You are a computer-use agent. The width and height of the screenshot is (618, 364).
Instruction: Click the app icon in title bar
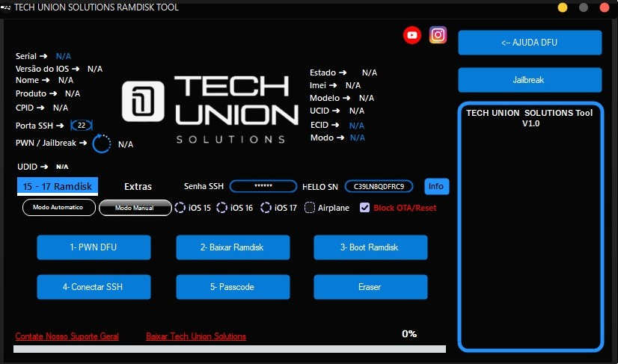pyautogui.click(x=6, y=7)
